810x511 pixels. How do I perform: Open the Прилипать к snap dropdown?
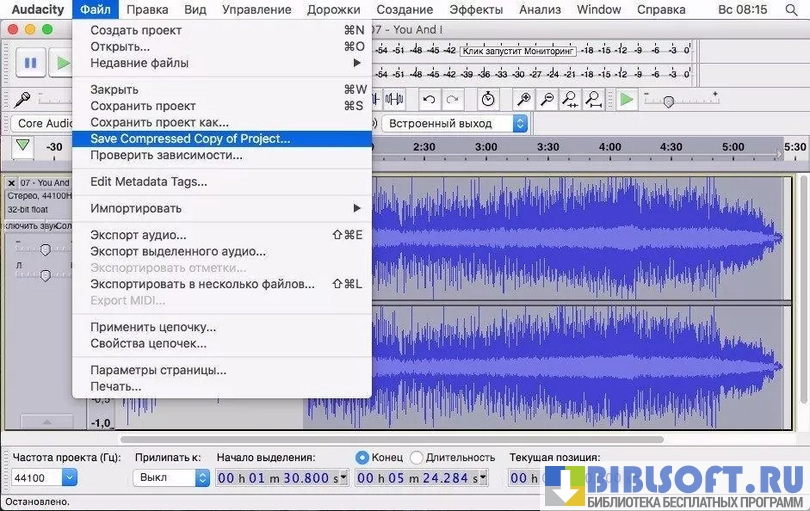(x=202, y=478)
